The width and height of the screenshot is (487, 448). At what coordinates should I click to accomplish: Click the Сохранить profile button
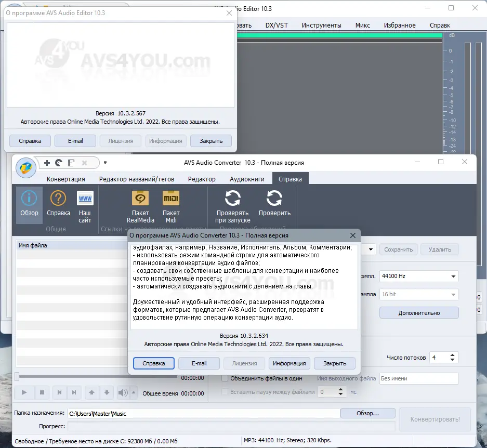point(399,249)
